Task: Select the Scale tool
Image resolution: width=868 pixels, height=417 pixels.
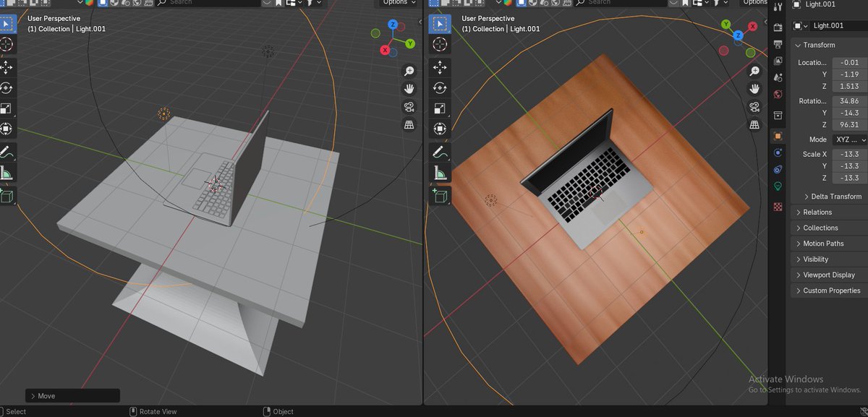Action: tap(9, 108)
